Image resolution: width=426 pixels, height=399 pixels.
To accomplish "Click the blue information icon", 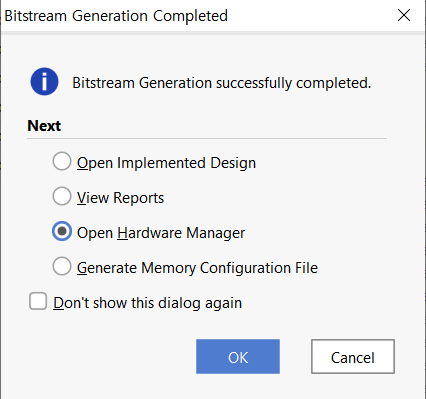I will (x=44, y=82).
